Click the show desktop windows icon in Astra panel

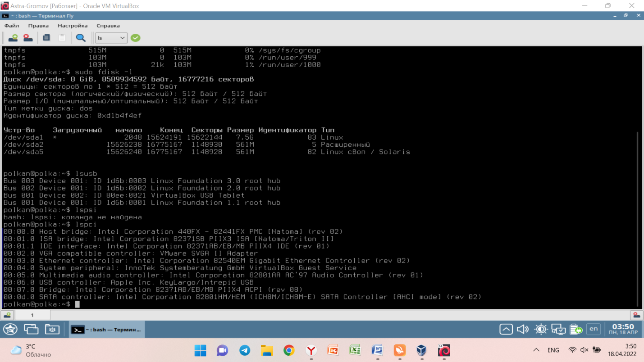point(31,330)
